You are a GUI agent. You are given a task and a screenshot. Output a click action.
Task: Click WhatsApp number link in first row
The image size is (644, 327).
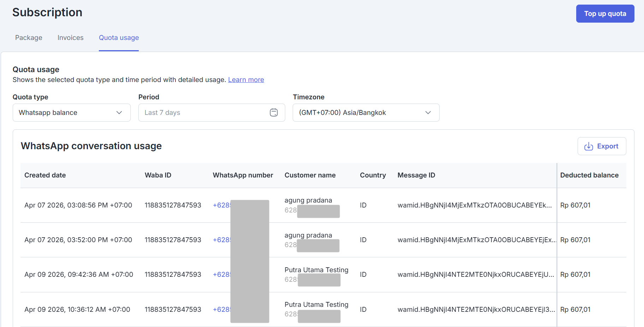click(x=222, y=205)
